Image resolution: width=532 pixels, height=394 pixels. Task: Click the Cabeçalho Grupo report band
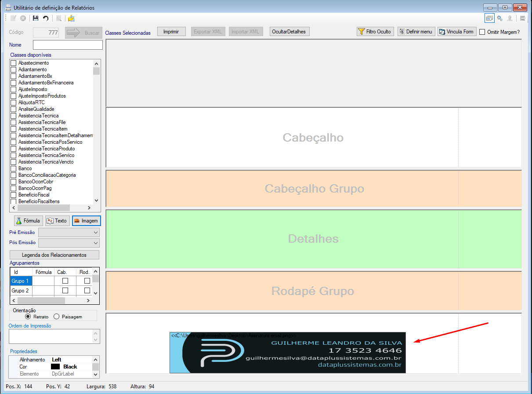314,189
